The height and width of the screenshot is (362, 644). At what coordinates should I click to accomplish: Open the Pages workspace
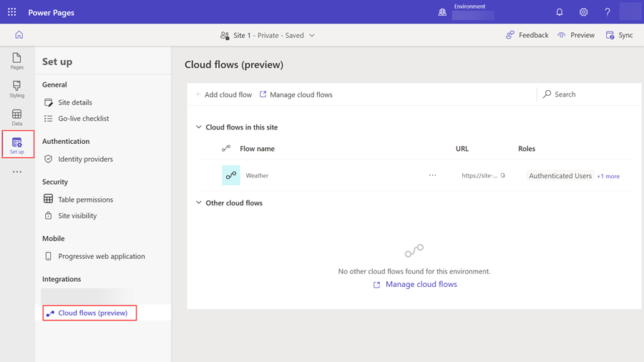point(17,61)
